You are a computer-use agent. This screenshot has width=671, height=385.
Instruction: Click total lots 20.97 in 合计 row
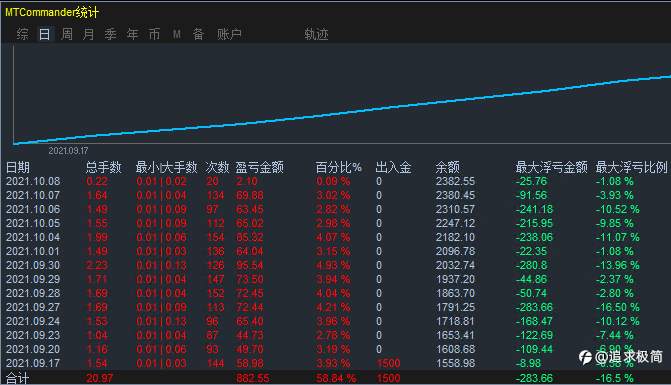(x=100, y=378)
